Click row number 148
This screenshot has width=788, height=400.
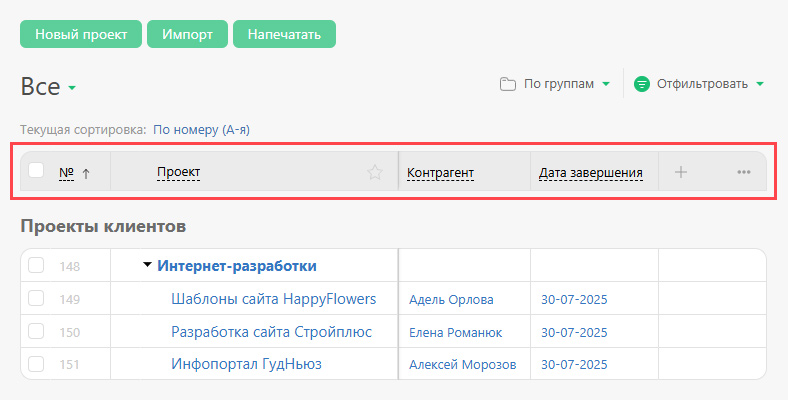pos(70,266)
